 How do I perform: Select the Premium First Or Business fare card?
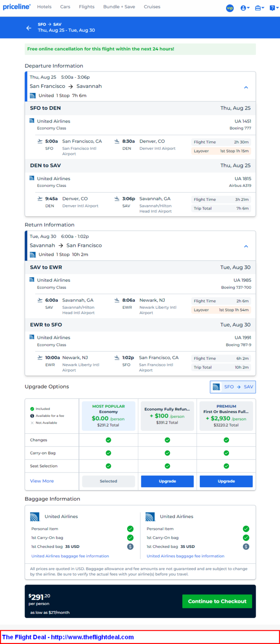(x=226, y=416)
